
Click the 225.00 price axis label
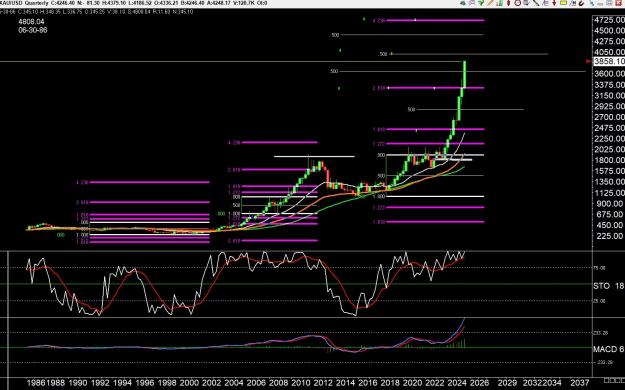point(609,236)
